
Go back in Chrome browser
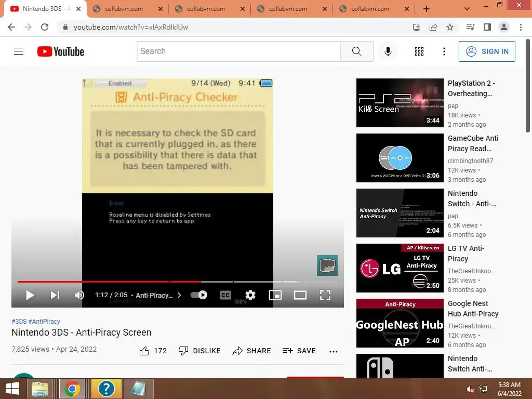[11, 27]
